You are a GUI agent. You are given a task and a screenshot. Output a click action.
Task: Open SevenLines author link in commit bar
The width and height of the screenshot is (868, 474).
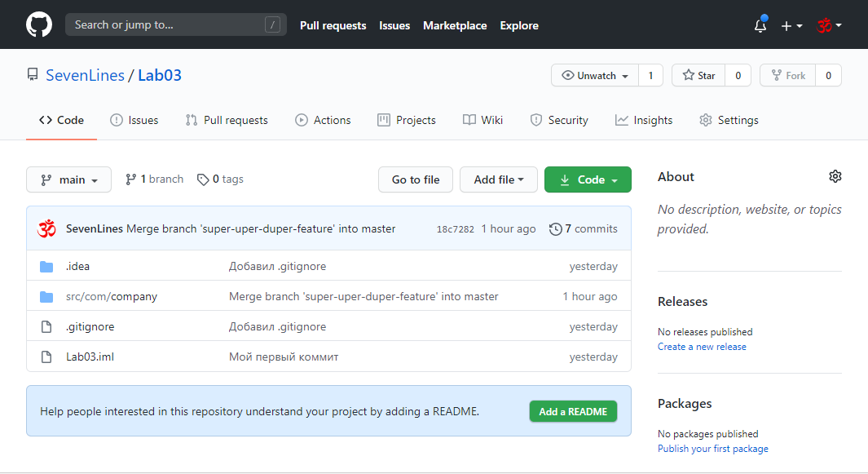tap(94, 229)
